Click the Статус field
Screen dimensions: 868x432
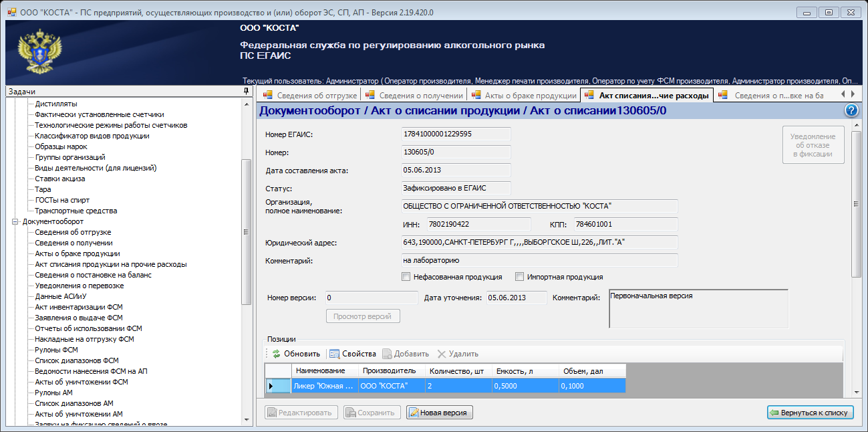[456, 188]
